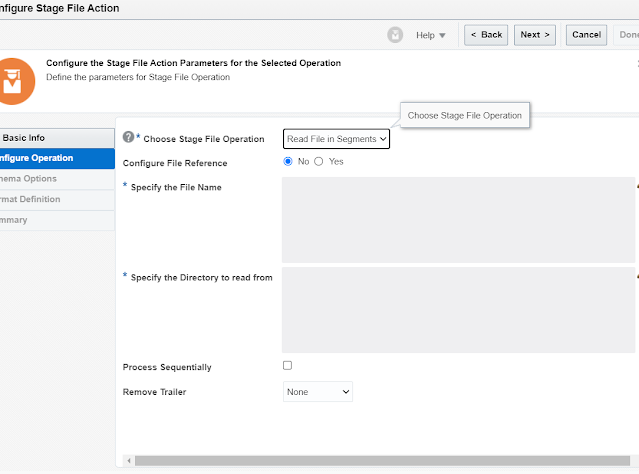Click the left arrow on horizontal scrollbar

[x=129, y=461]
